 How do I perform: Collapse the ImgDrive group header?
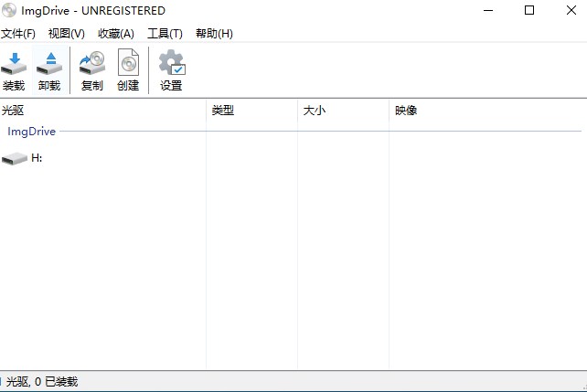[32, 132]
